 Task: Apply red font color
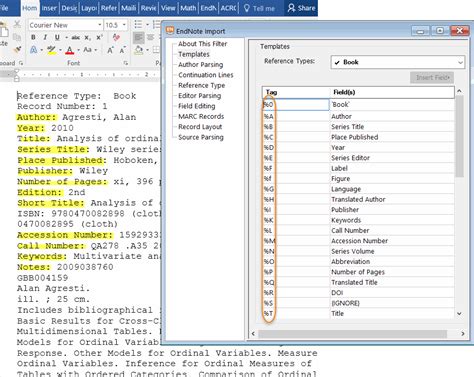tap(69, 50)
